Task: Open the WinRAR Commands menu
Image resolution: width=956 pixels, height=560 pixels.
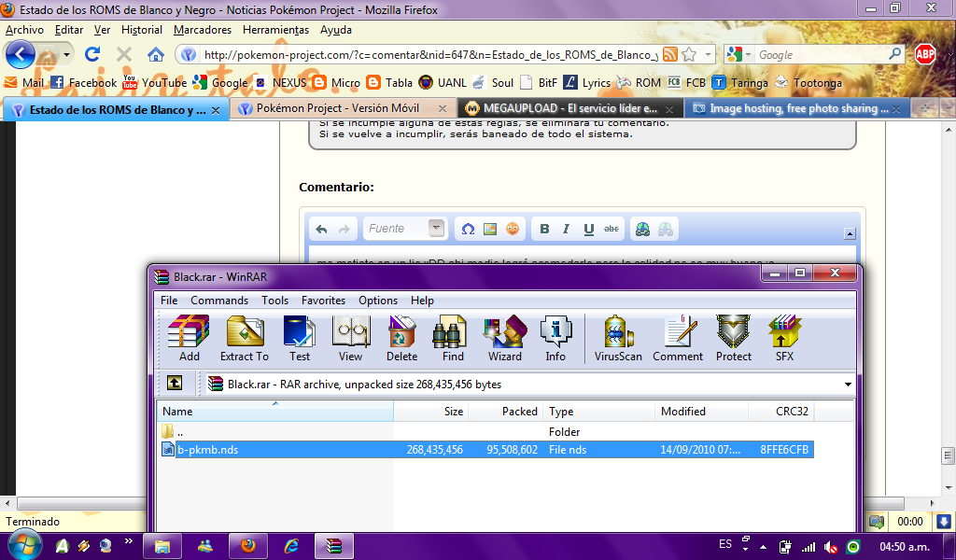Action: pos(219,301)
